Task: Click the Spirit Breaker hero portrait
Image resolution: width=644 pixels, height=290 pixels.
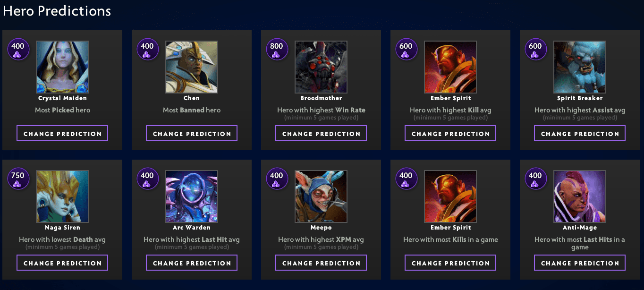Action: point(580,67)
